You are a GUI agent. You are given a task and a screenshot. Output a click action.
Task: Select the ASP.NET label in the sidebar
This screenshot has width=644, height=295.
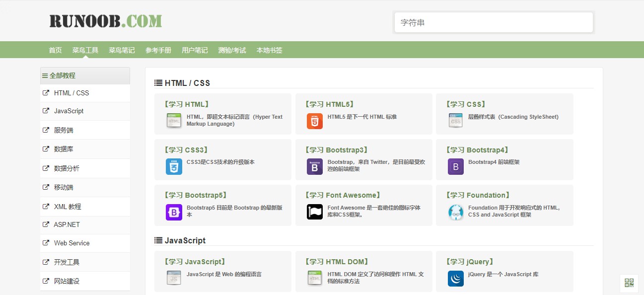[67, 224]
